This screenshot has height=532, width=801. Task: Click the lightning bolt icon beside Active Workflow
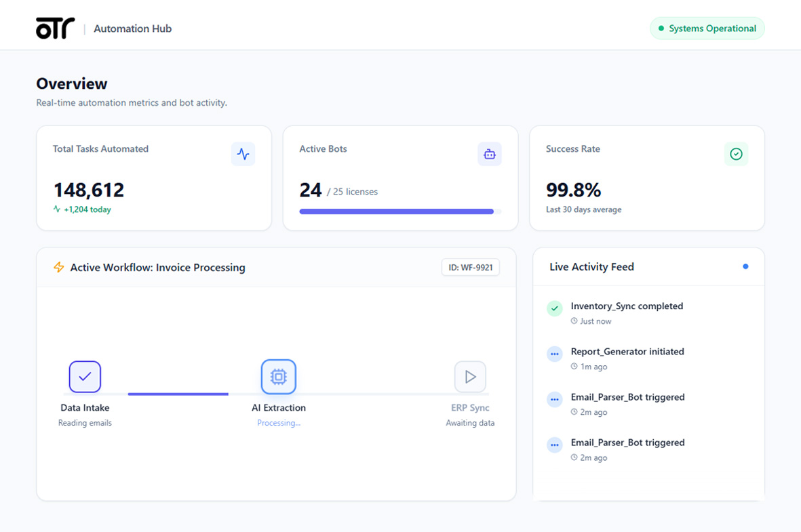(x=59, y=267)
